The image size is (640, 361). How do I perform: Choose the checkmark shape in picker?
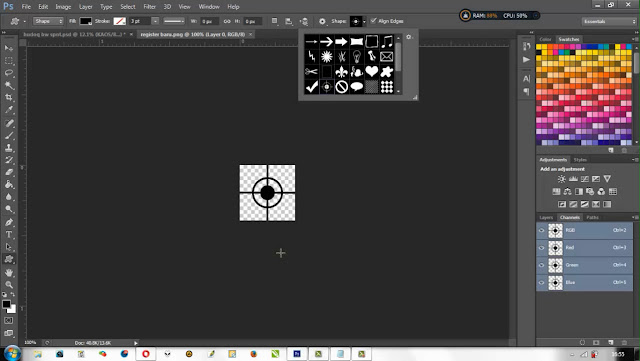pos(311,87)
